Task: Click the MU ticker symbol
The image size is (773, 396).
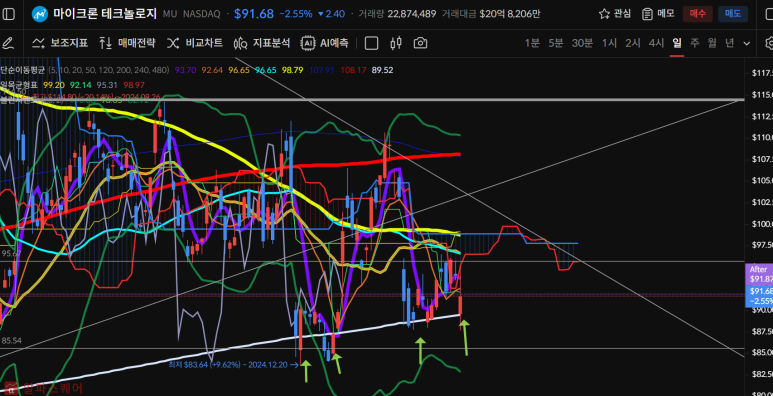Action: pyautogui.click(x=170, y=14)
